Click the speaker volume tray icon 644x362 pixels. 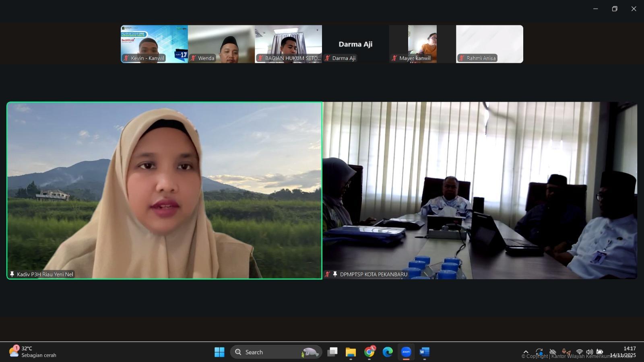point(589,352)
